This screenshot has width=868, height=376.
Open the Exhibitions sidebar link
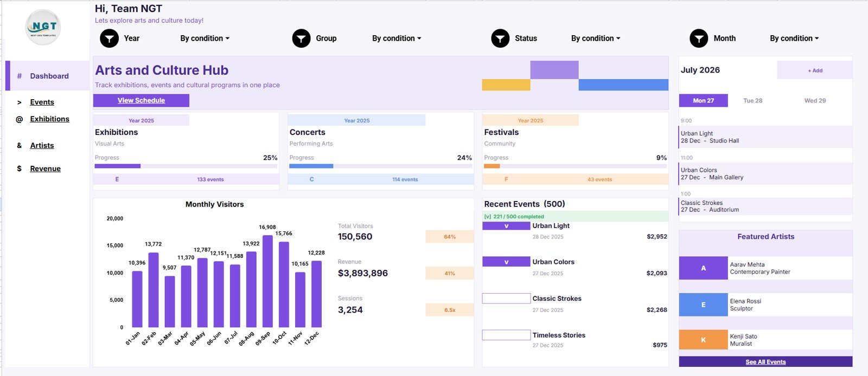click(49, 119)
